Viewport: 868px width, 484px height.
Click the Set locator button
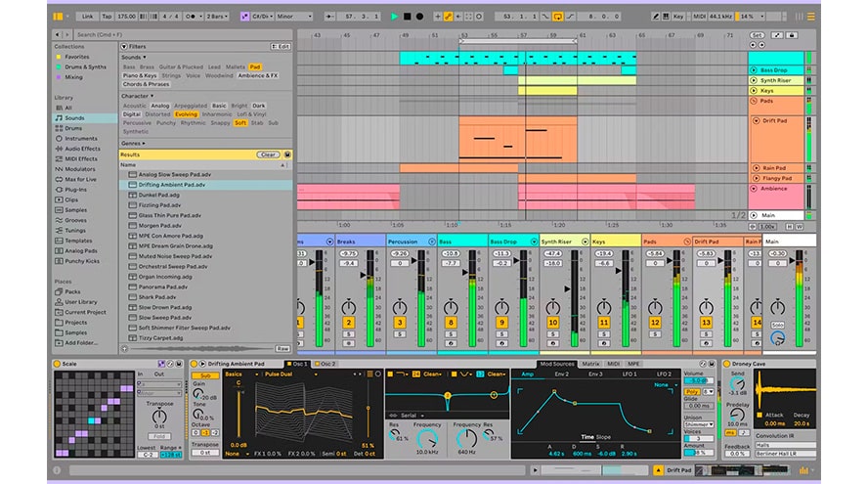point(757,35)
